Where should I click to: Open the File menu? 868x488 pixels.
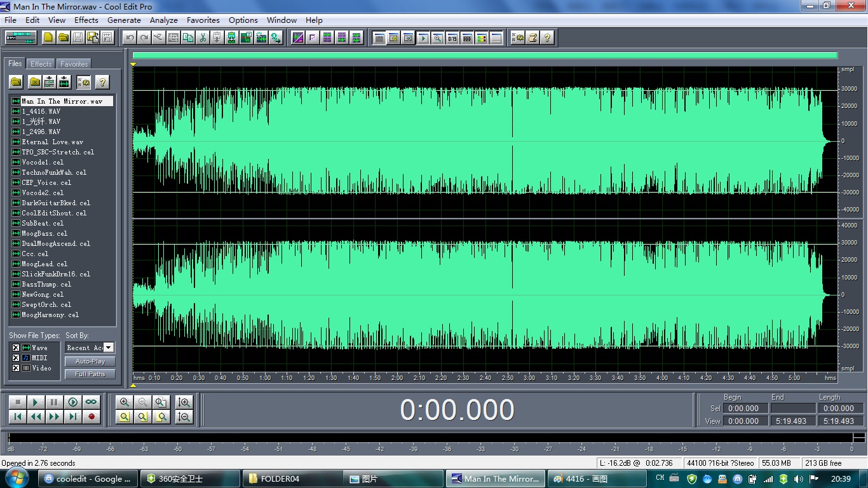tap(10, 20)
